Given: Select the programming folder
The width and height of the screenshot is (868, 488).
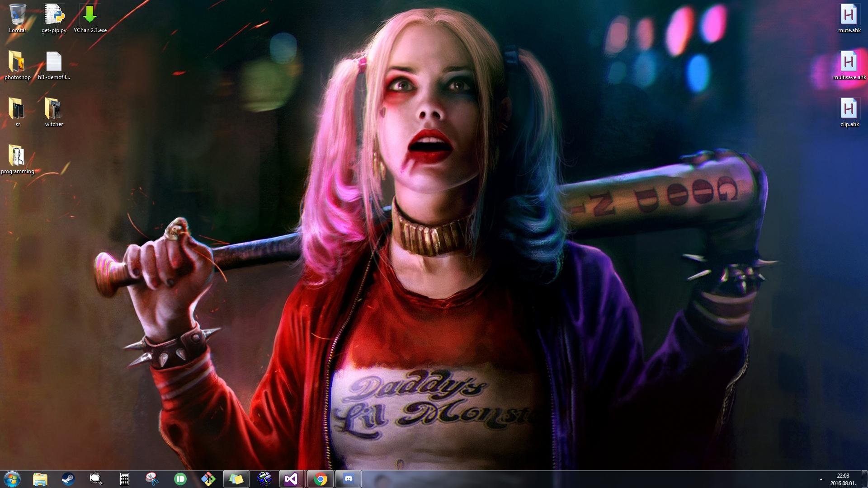Looking at the screenshot, I should click(x=18, y=159).
